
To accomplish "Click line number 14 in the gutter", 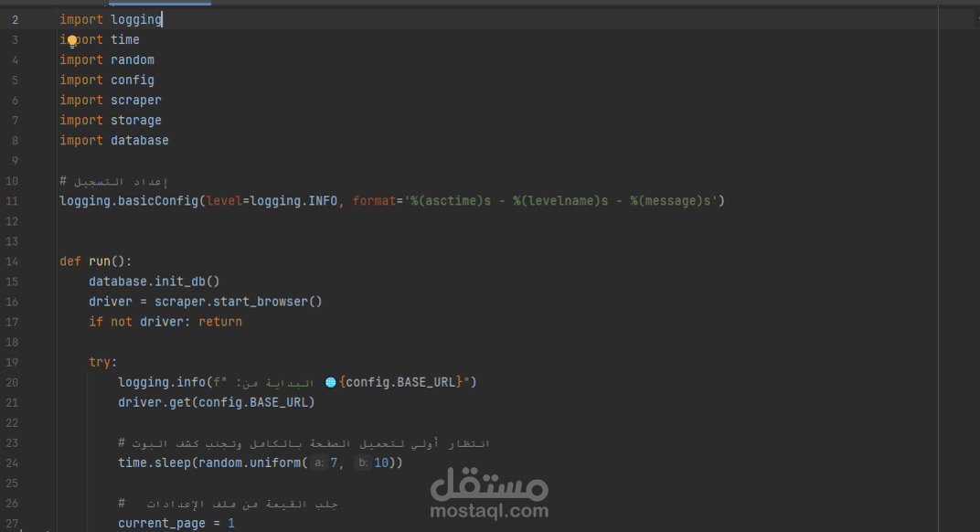I will 12,261.
